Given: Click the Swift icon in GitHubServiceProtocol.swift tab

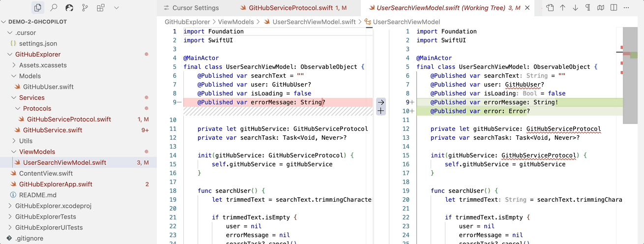Looking at the screenshot, I should pos(243,8).
